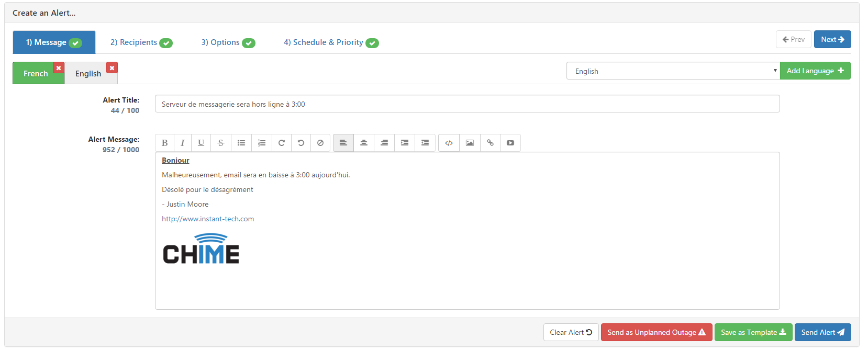Align text right

tap(384, 143)
